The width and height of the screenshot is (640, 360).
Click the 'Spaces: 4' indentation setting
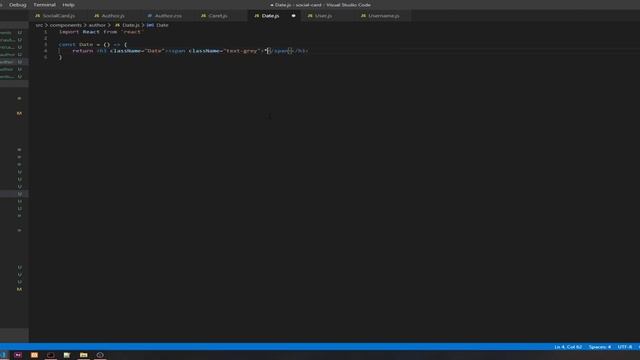[600, 347]
